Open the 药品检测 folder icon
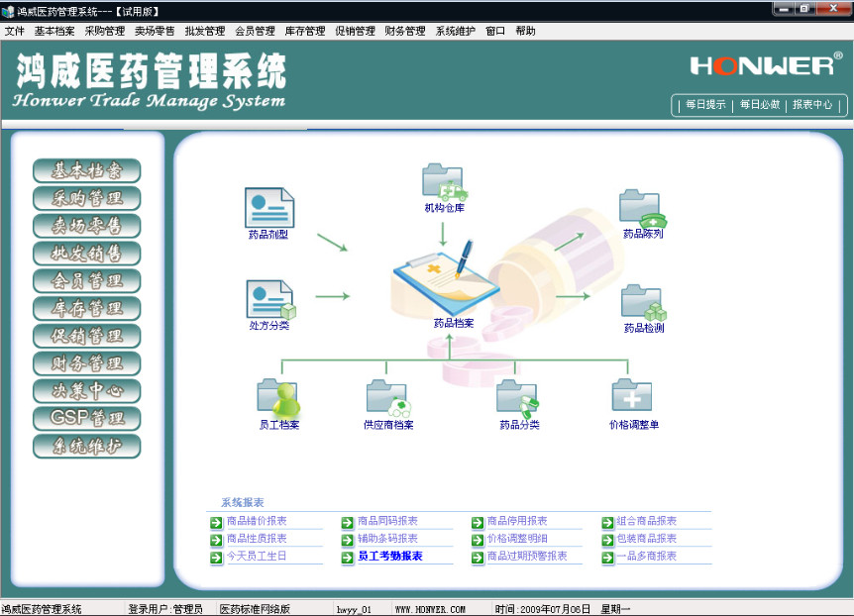This screenshot has width=854, height=616. [x=644, y=302]
